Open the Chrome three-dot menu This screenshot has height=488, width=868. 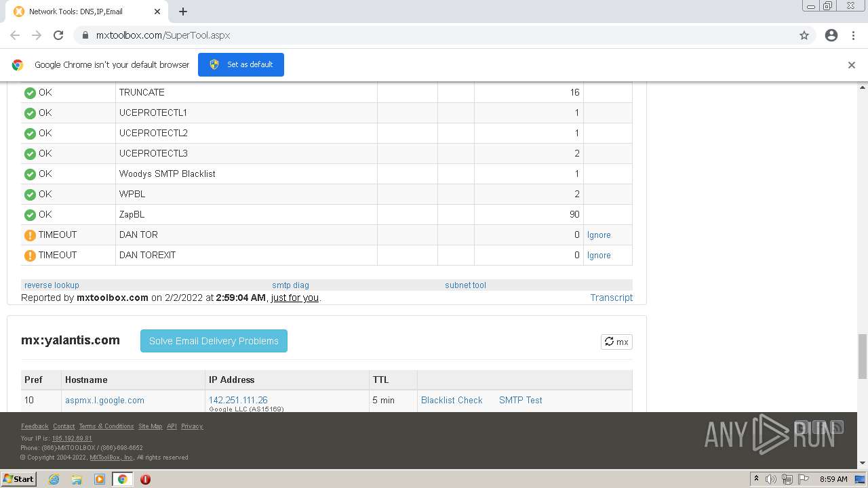pos(853,35)
